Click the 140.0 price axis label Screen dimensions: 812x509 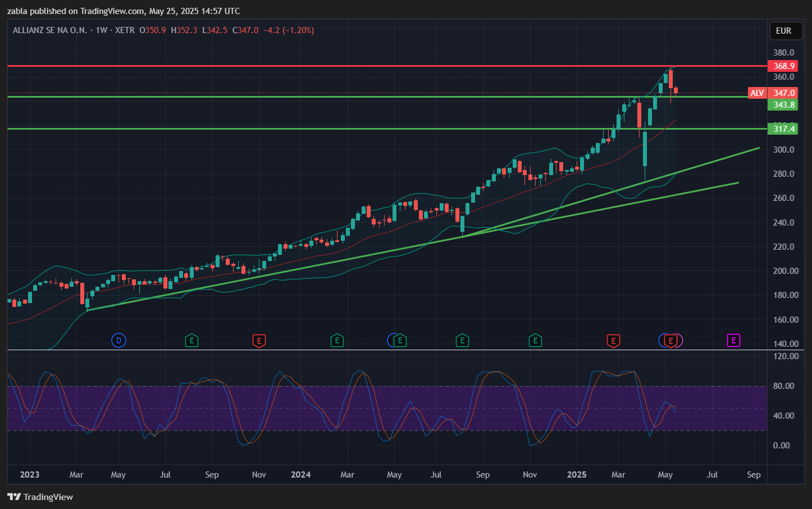click(785, 344)
